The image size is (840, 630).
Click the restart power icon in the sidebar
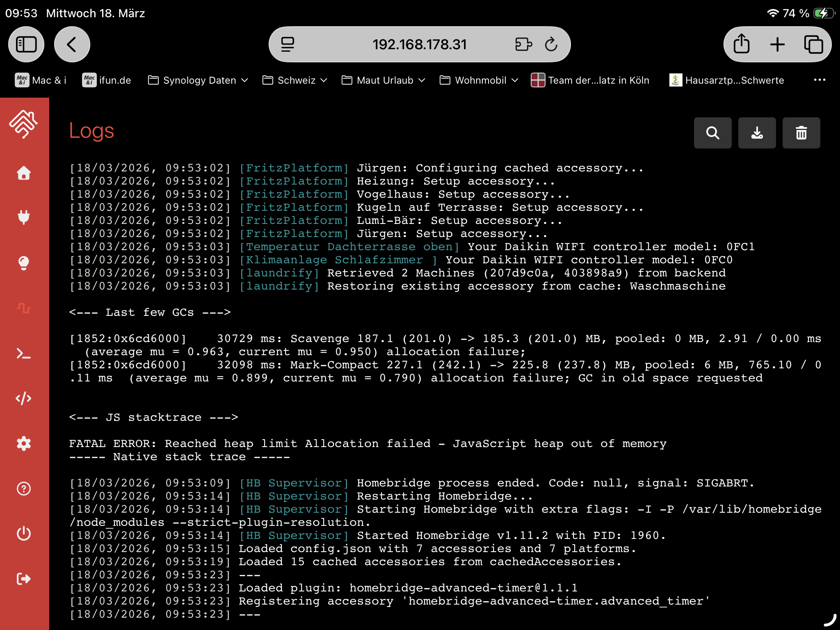24,534
